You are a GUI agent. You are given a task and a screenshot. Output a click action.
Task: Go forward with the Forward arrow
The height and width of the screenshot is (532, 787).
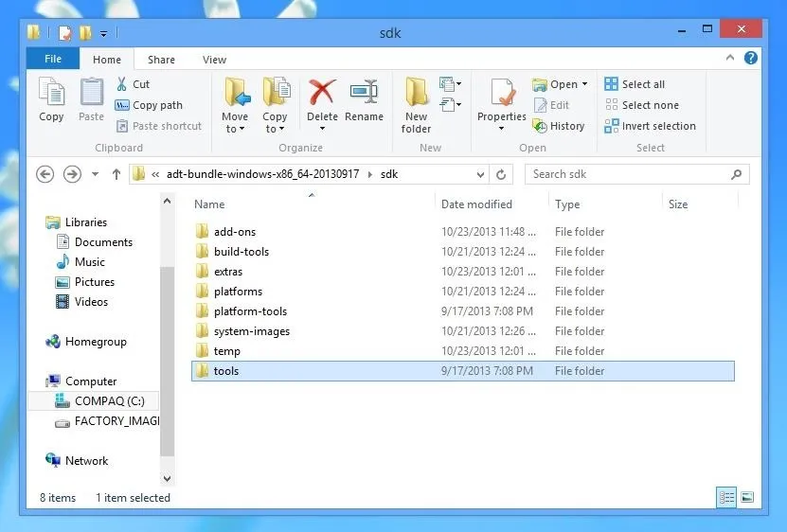point(72,174)
